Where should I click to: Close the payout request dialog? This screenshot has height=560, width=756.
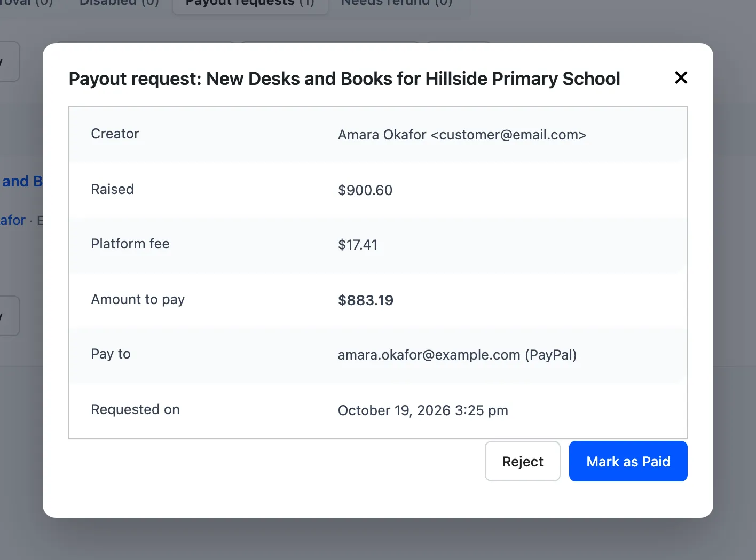coord(681,78)
